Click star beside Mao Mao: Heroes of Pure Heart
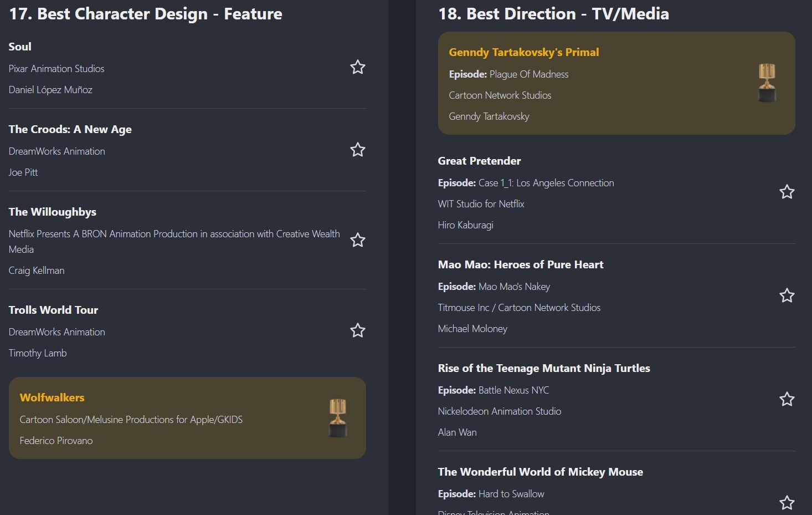This screenshot has height=515, width=812. pos(787,295)
